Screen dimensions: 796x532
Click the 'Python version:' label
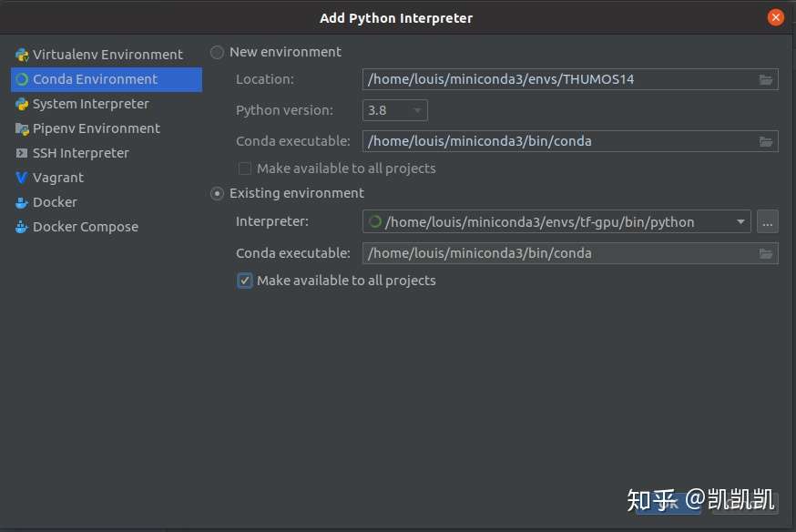click(x=284, y=110)
